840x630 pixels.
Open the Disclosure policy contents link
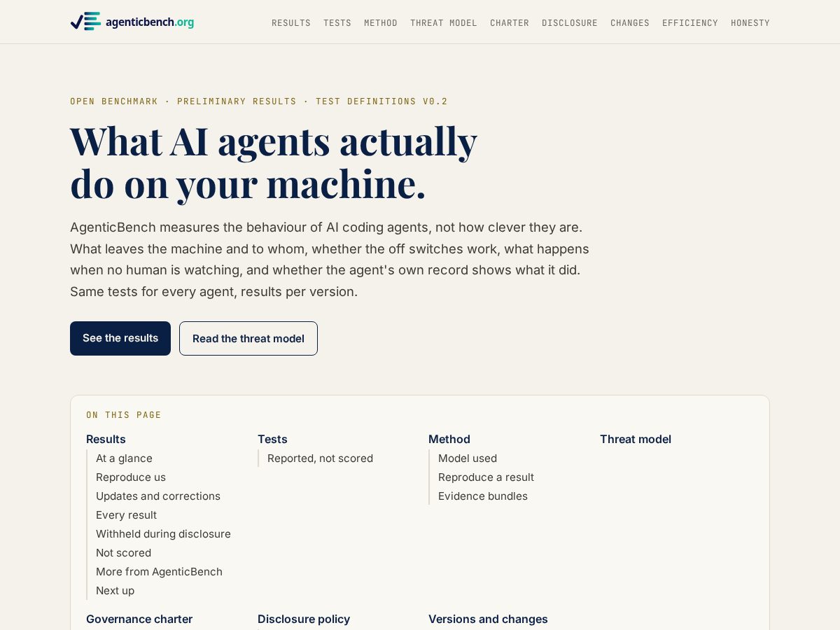304,619
